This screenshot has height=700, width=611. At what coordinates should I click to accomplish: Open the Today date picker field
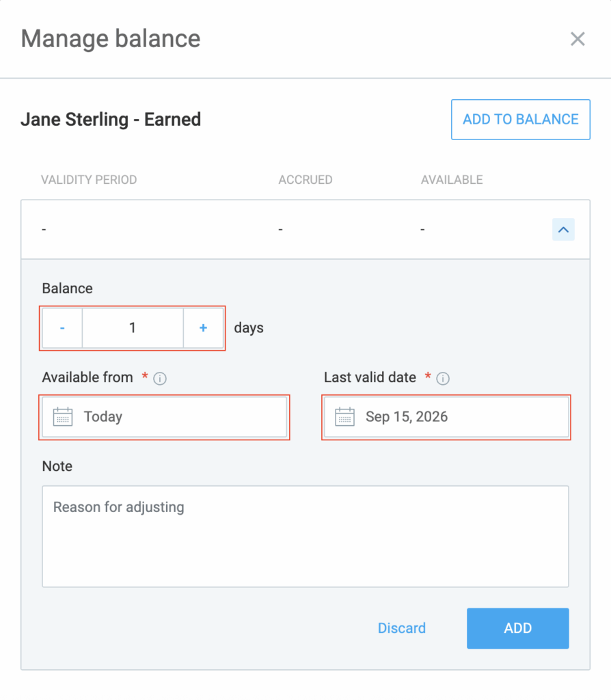click(164, 417)
